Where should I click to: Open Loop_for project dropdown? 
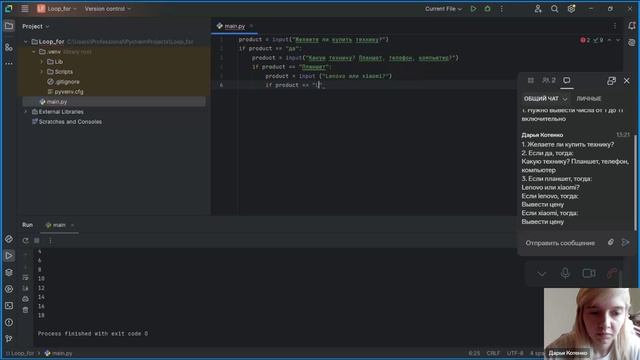pos(57,9)
